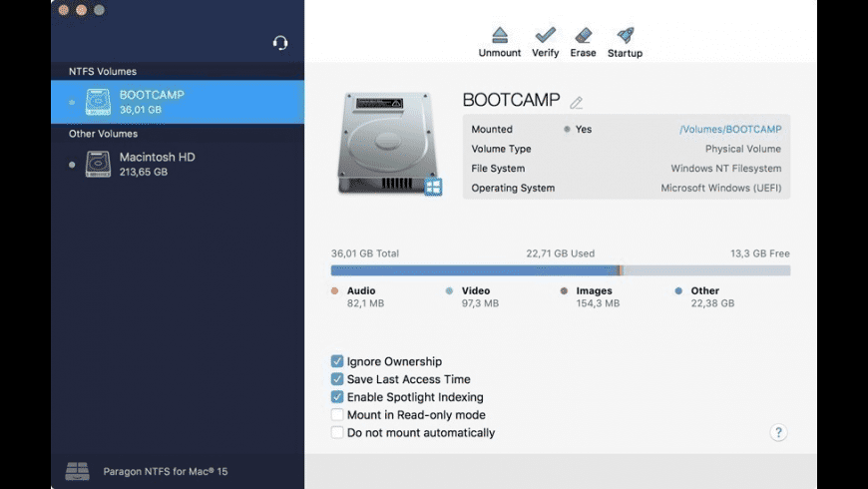Screen dimensions: 868x489
Task: Click the Images category color dot
Action: (564, 291)
